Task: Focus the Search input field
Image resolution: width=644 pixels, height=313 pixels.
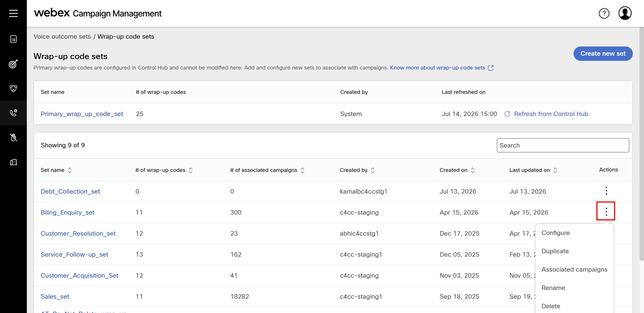Action: tap(563, 145)
